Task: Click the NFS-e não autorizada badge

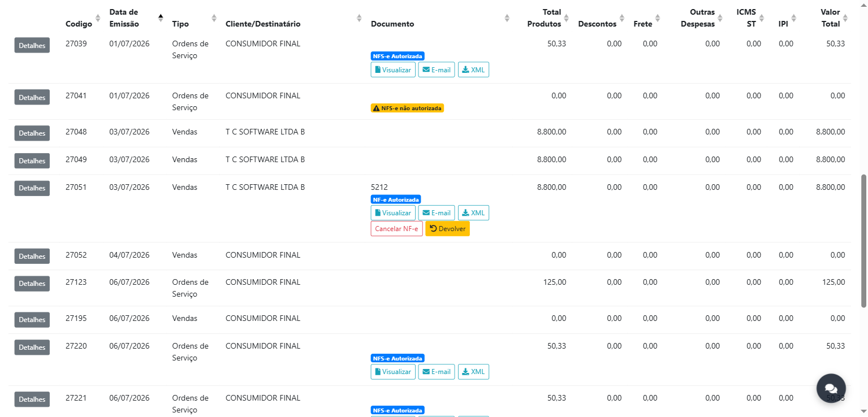Action: click(x=407, y=108)
